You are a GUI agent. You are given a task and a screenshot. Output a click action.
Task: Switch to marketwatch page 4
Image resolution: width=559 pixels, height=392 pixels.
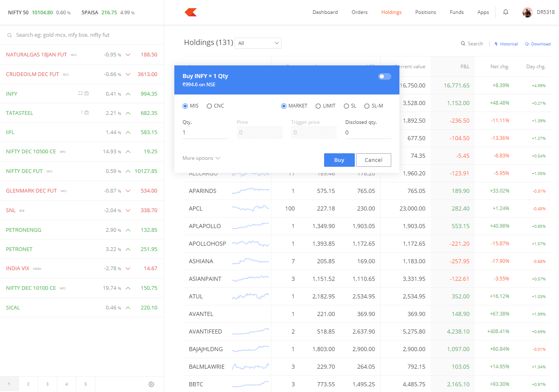(67, 384)
